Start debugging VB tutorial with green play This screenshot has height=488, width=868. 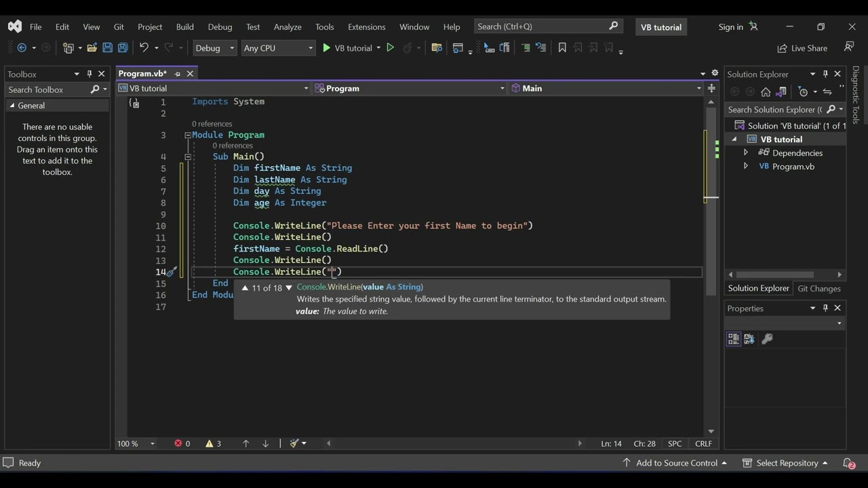point(327,48)
